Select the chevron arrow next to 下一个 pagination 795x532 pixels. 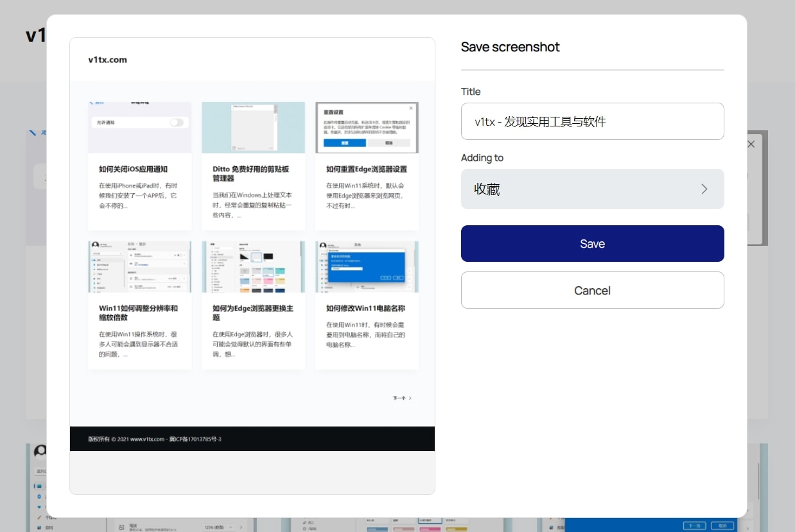(410, 397)
